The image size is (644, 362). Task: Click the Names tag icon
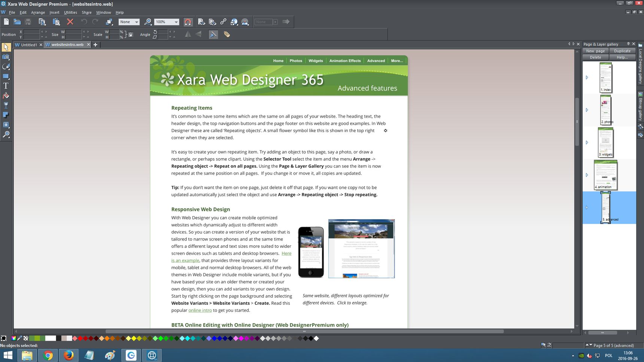[x=227, y=34]
